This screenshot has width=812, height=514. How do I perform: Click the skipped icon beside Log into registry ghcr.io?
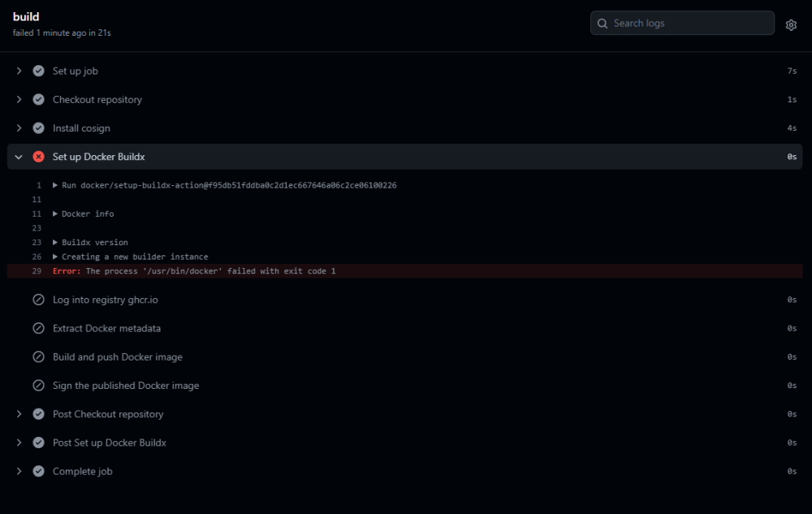(x=38, y=300)
